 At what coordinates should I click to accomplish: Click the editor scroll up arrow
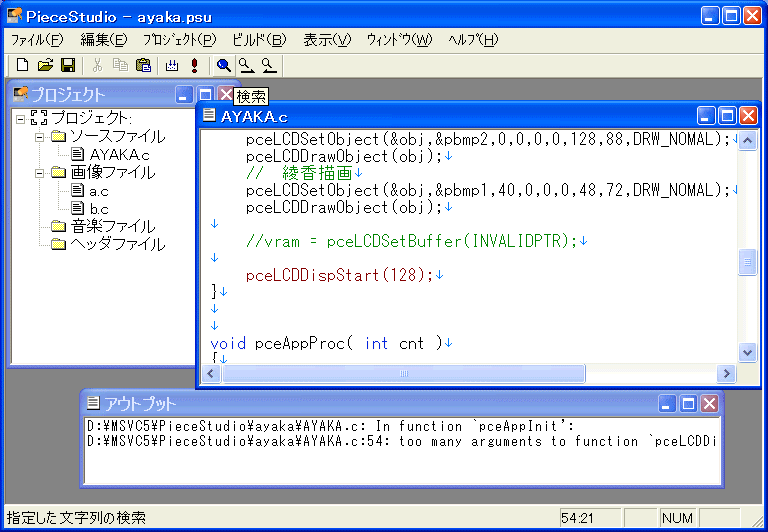point(747,141)
